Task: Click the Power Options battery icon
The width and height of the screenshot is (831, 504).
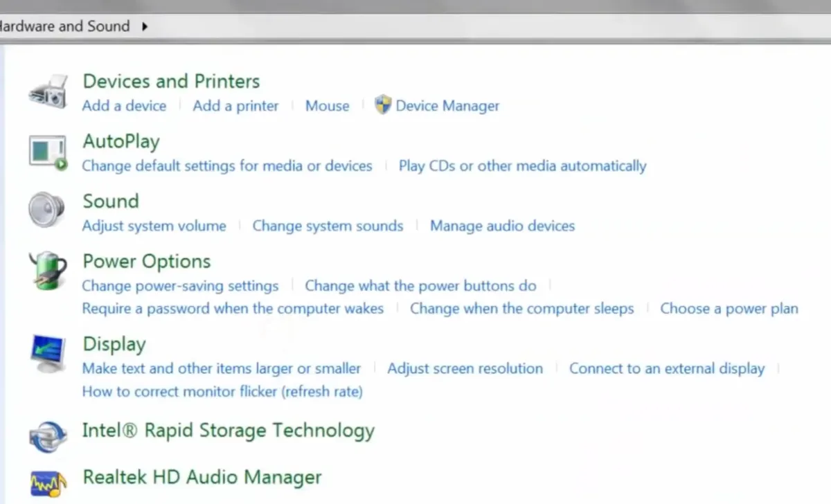Action: (x=46, y=271)
